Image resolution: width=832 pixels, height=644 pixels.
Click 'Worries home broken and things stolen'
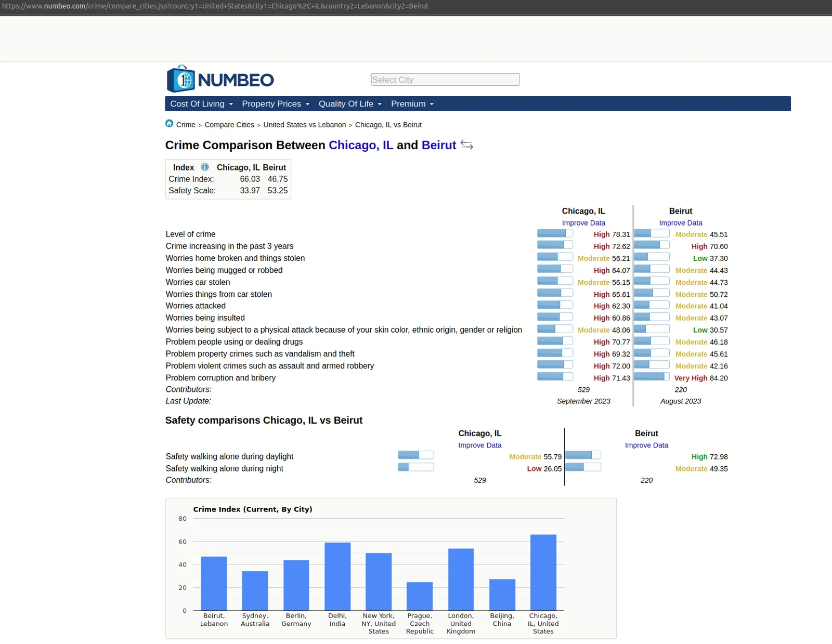(236, 258)
